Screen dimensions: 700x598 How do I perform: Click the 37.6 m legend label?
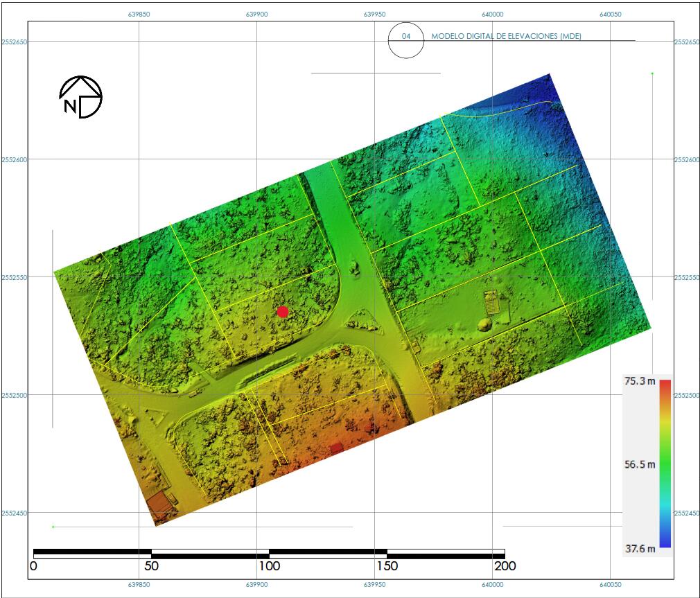[639, 549]
